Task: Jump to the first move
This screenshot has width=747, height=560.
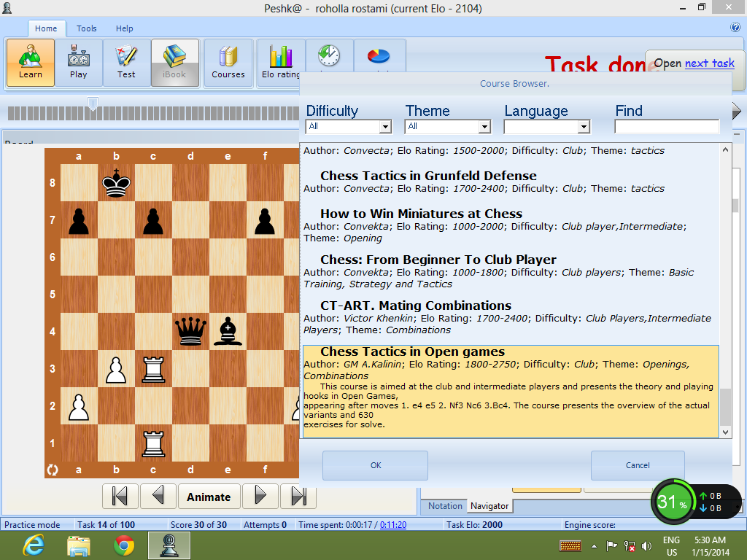Action: 120,497
